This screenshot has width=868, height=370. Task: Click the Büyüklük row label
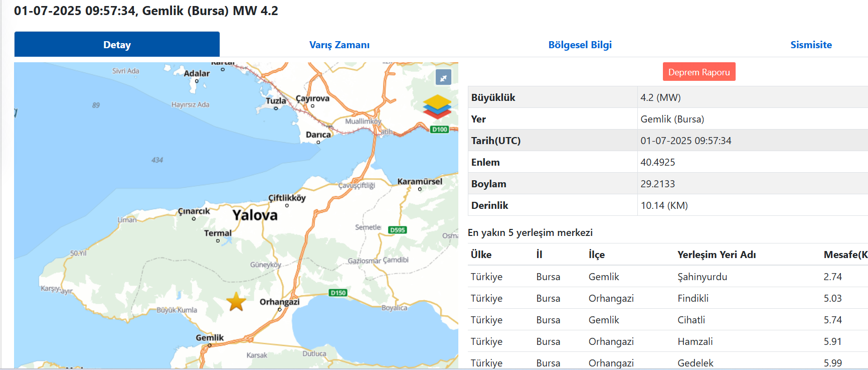coord(493,97)
